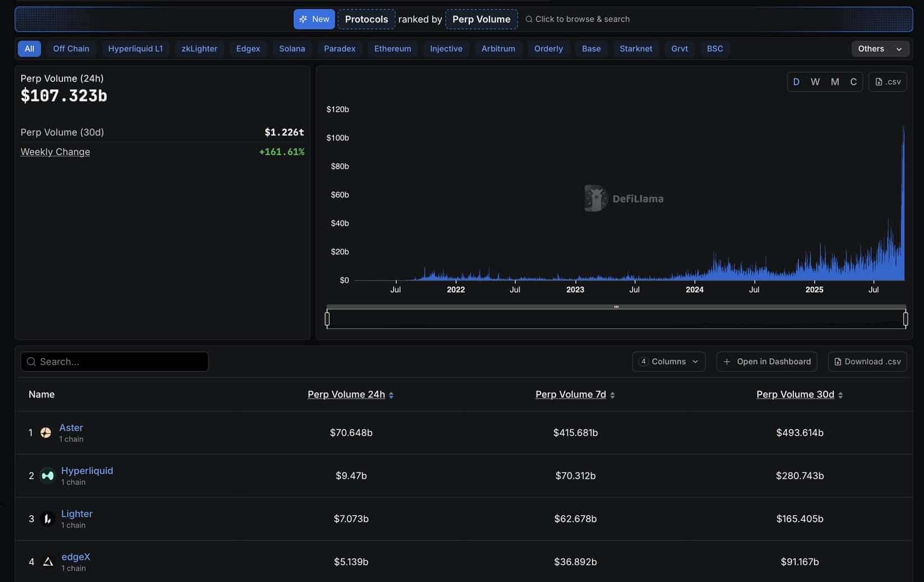Screen dimensions: 924x582
Task: Switch chart to Weekly (W) interval
Action: 815,82
